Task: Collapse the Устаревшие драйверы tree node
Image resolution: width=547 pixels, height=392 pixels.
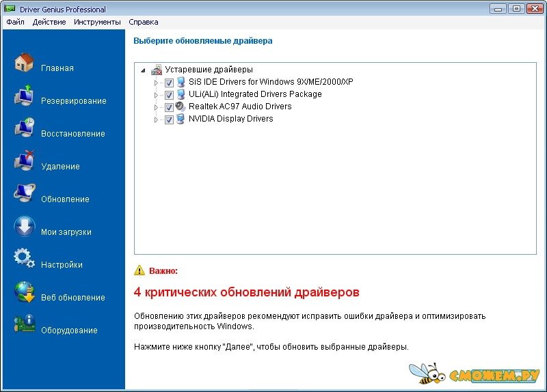Action: point(143,70)
